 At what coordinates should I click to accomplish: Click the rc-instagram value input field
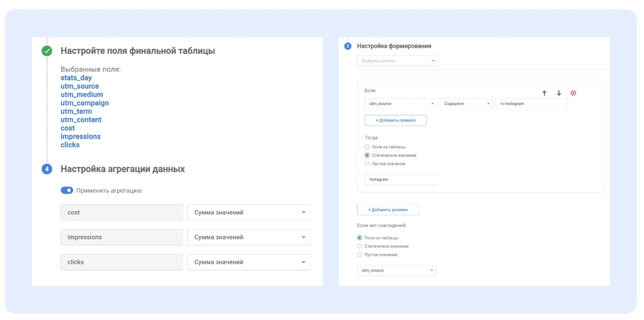[x=531, y=104]
